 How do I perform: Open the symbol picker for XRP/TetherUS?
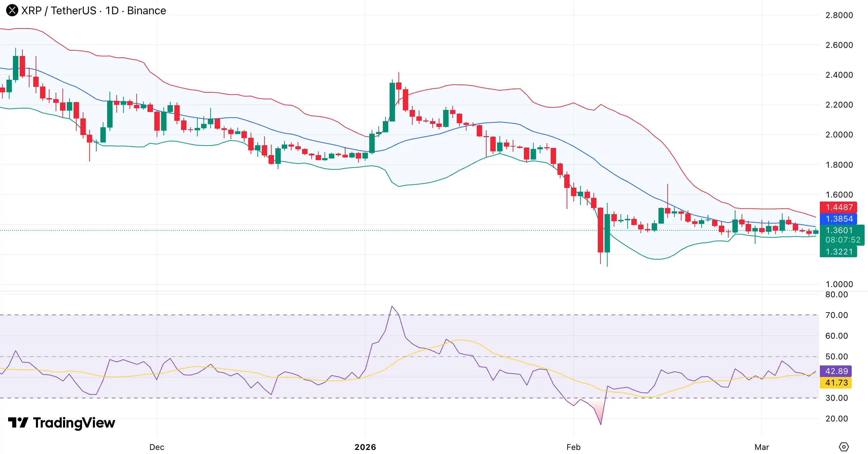click(60, 11)
